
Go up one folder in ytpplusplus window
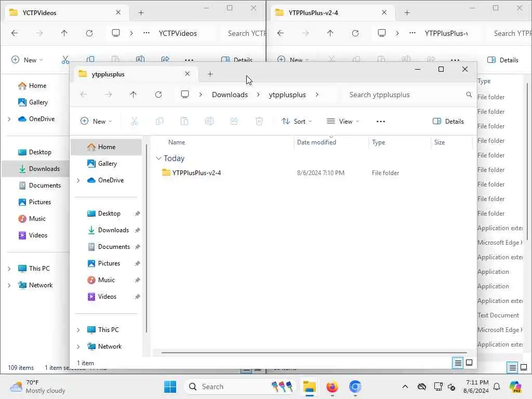click(x=134, y=95)
